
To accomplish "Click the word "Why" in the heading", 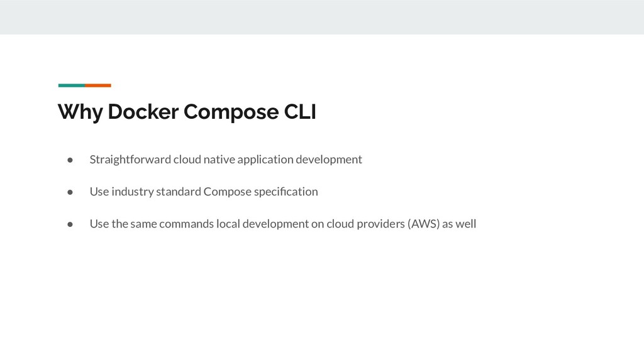I will (x=80, y=112).
